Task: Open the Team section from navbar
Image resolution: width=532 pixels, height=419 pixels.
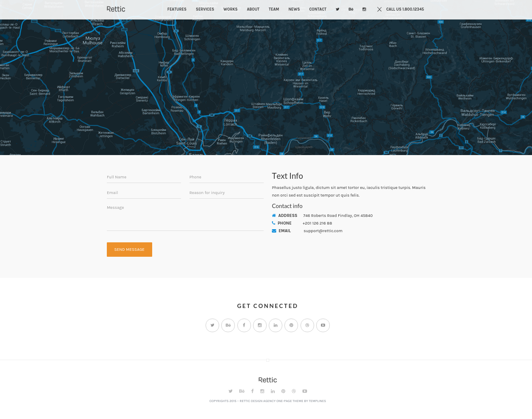Action: tap(274, 9)
